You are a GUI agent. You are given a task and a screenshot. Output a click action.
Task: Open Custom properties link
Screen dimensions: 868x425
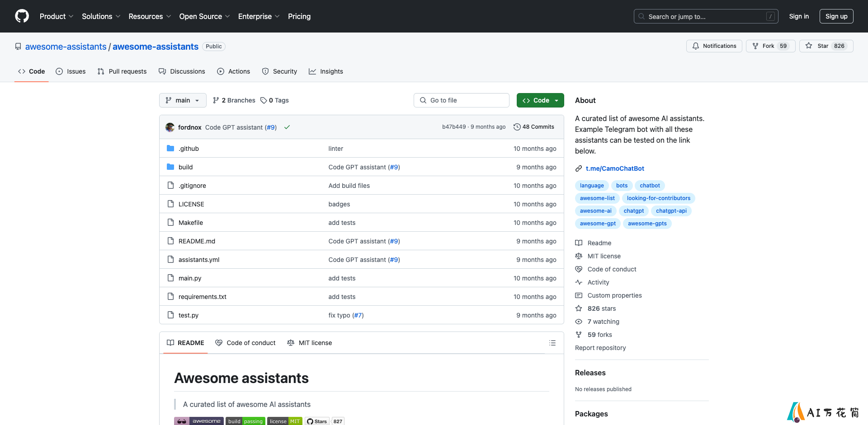click(609, 295)
